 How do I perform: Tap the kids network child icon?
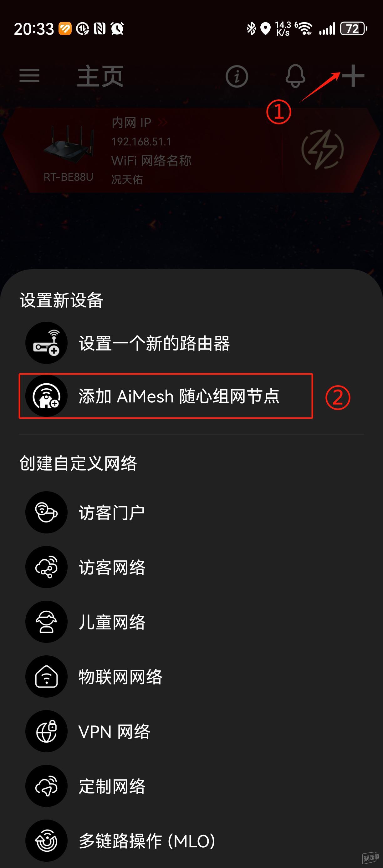point(47,622)
